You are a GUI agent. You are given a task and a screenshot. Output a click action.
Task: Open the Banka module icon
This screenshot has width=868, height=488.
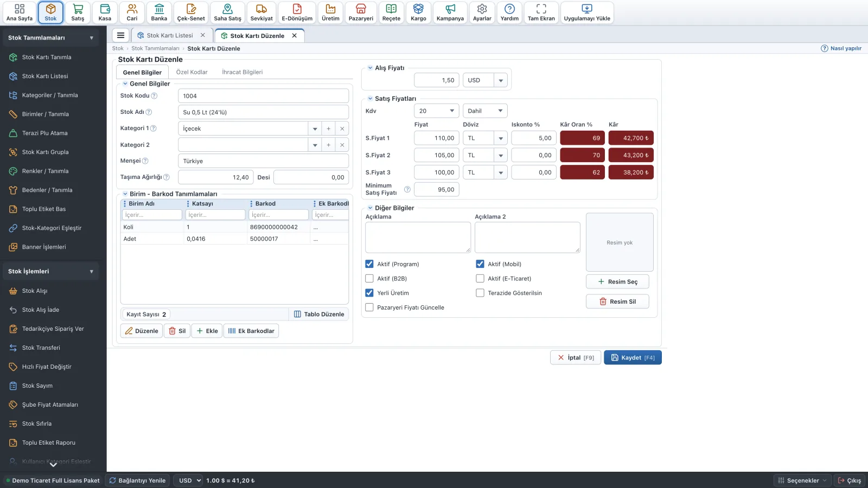point(159,12)
